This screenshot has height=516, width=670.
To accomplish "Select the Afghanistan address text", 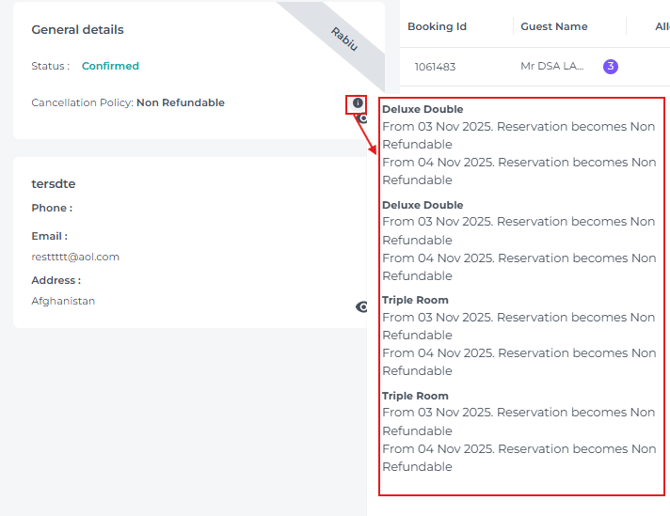I will pos(63,301).
